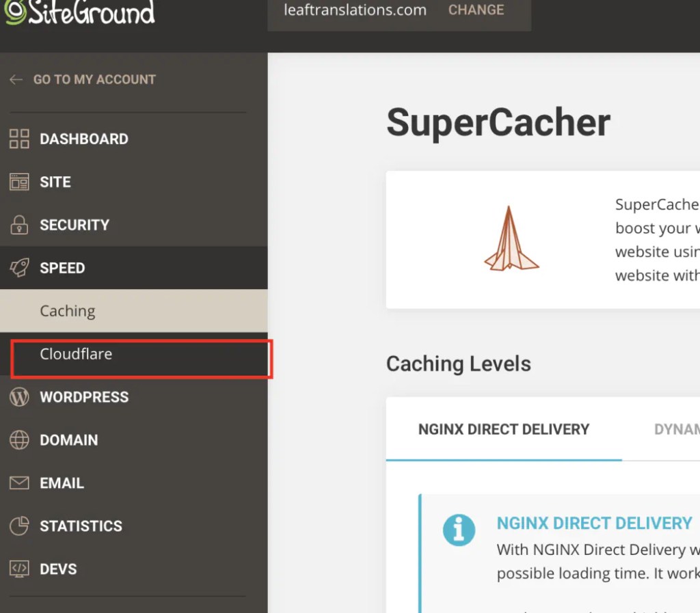
Task: Select the NGINX DIRECT DELIVERY tab
Action: tap(504, 429)
